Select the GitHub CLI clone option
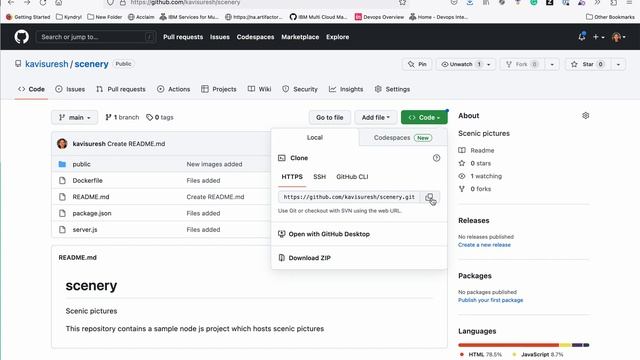 coord(352,177)
